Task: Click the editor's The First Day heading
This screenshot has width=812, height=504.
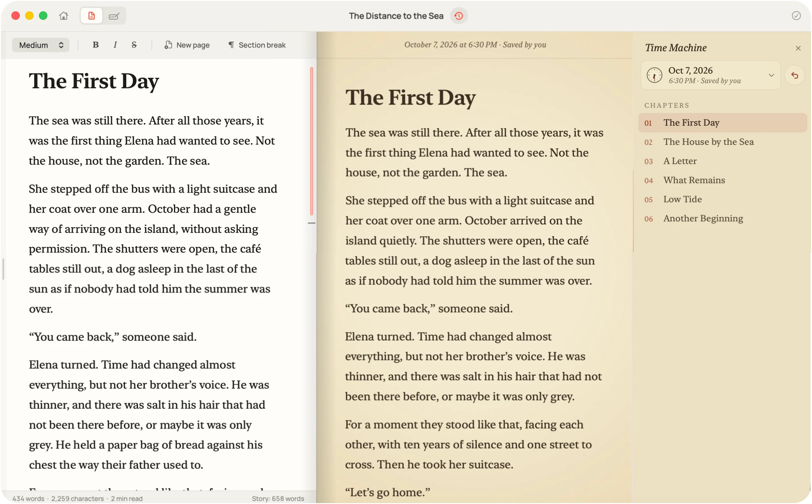Action: point(94,81)
